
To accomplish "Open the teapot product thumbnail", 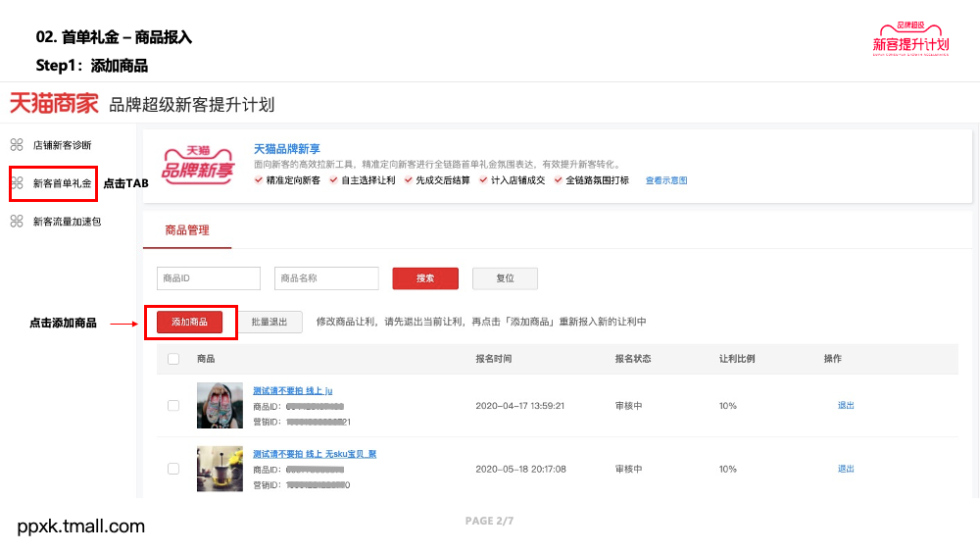I will click(x=220, y=469).
